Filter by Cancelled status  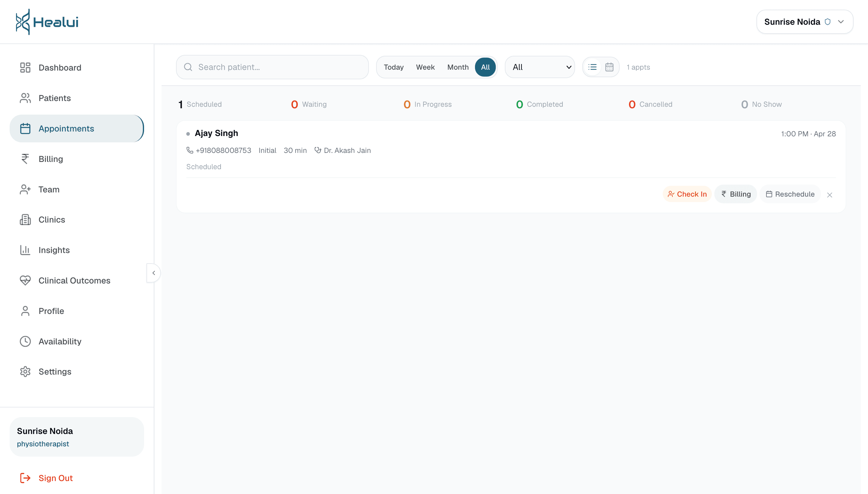pyautogui.click(x=650, y=104)
